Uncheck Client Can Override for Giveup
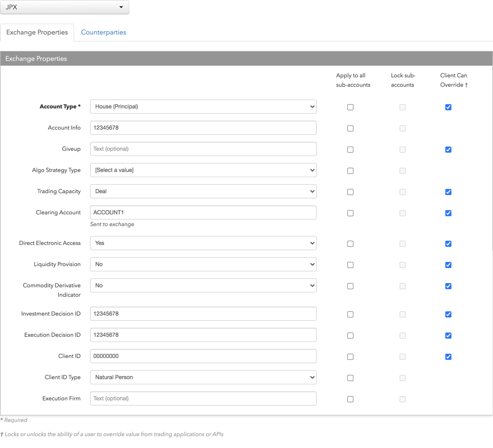 (x=448, y=149)
